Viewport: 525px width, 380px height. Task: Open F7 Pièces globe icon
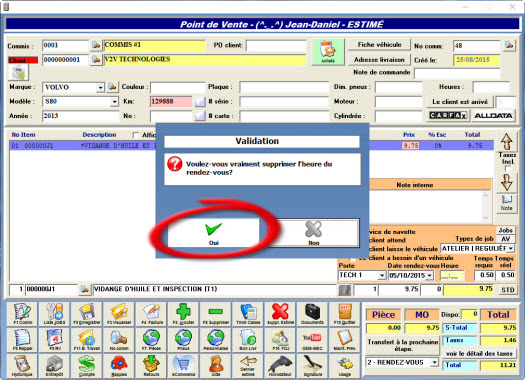coord(151,340)
